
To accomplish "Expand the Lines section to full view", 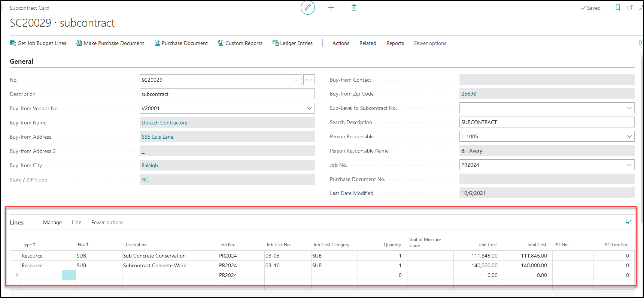I will click(629, 222).
